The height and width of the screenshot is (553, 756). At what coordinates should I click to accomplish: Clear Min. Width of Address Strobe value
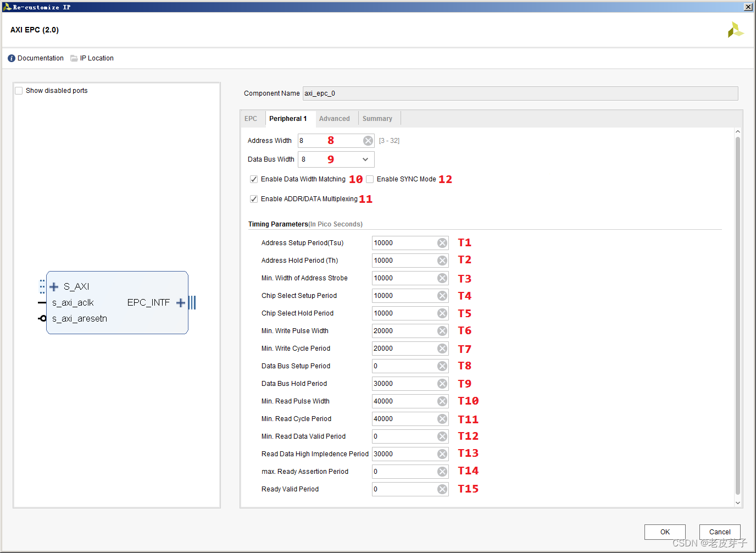coord(442,278)
